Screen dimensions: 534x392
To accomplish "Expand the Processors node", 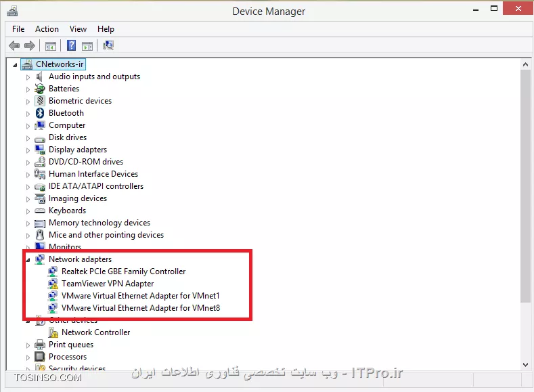I will coord(28,357).
